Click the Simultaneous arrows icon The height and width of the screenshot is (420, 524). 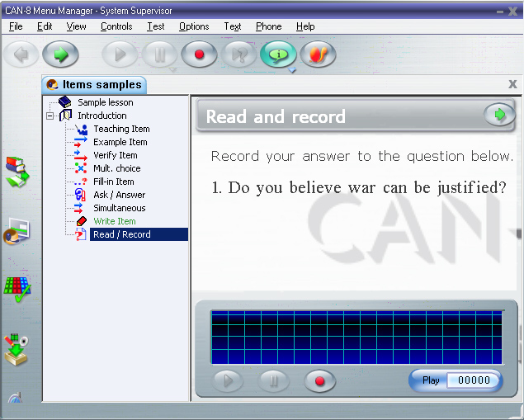[x=79, y=208]
